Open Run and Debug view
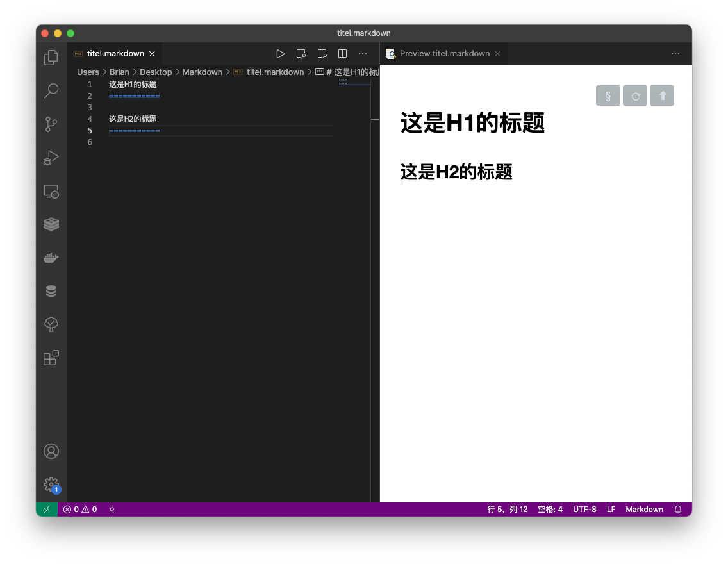Image resolution: width=728 pixels, height=564 pixels. coord(51,158)
